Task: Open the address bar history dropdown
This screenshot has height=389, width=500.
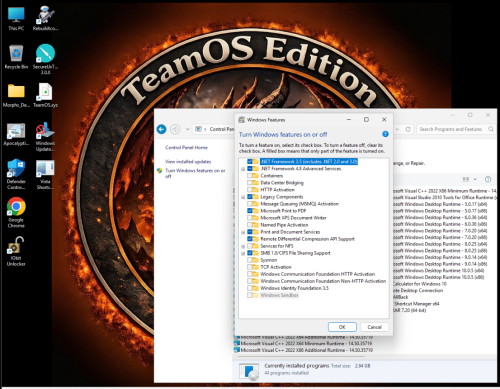Action: (x=397, y=129)
